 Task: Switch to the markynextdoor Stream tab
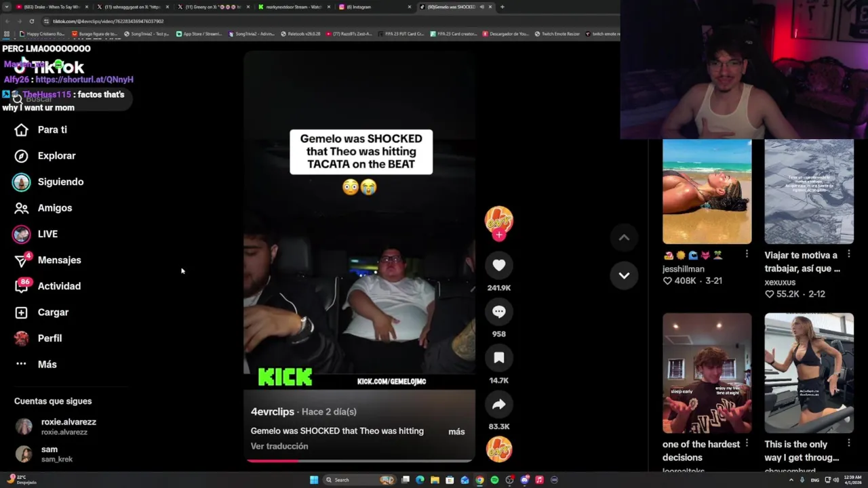(294, 7)
